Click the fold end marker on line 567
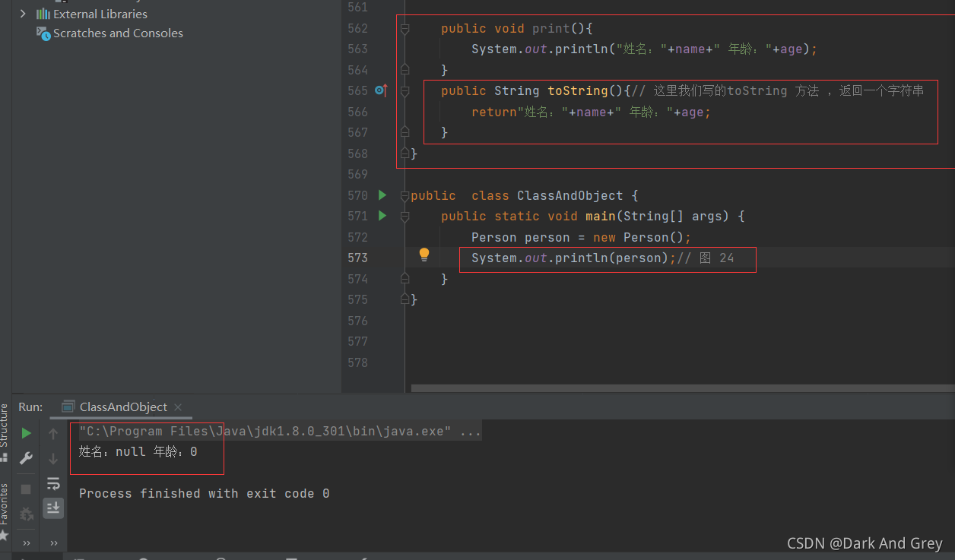Screen dimensions: 955x560 click(405, 132)
